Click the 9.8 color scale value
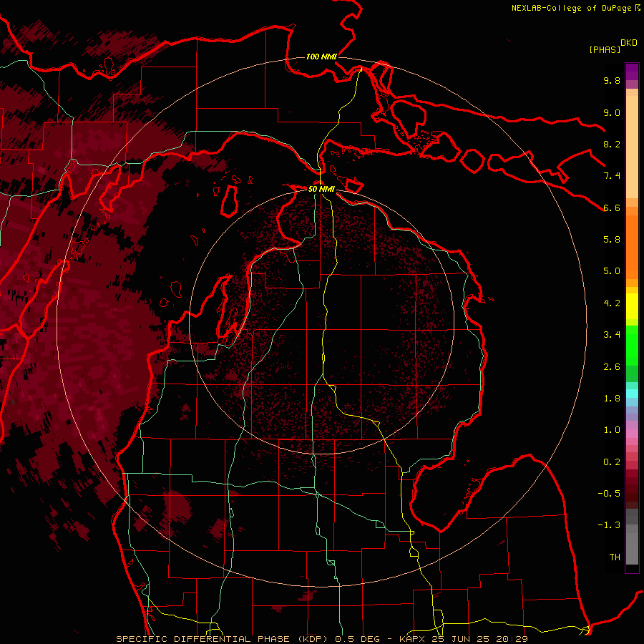The width and height of the screenshot is (644, 644). click(612, 80)
